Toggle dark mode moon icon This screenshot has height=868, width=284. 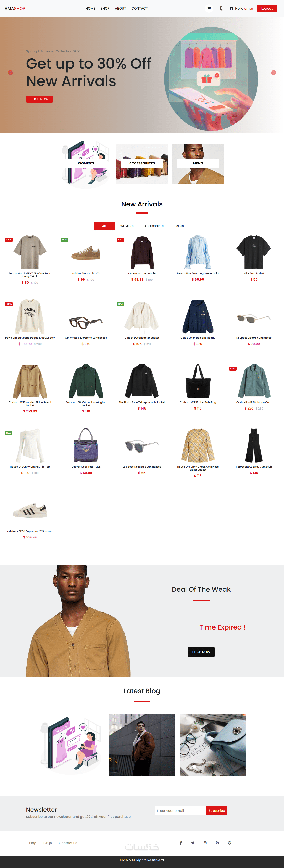pyautogui.click(x=222, y=9)
